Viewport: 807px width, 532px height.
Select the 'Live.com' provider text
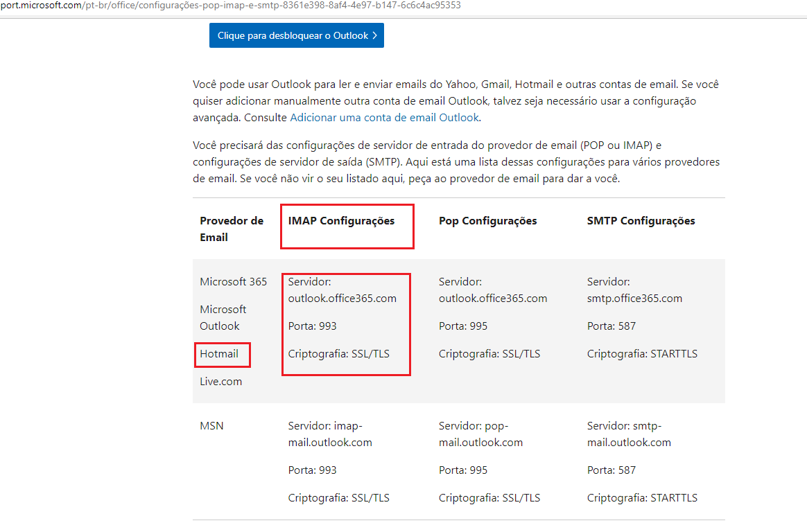(x=220, y=382)
